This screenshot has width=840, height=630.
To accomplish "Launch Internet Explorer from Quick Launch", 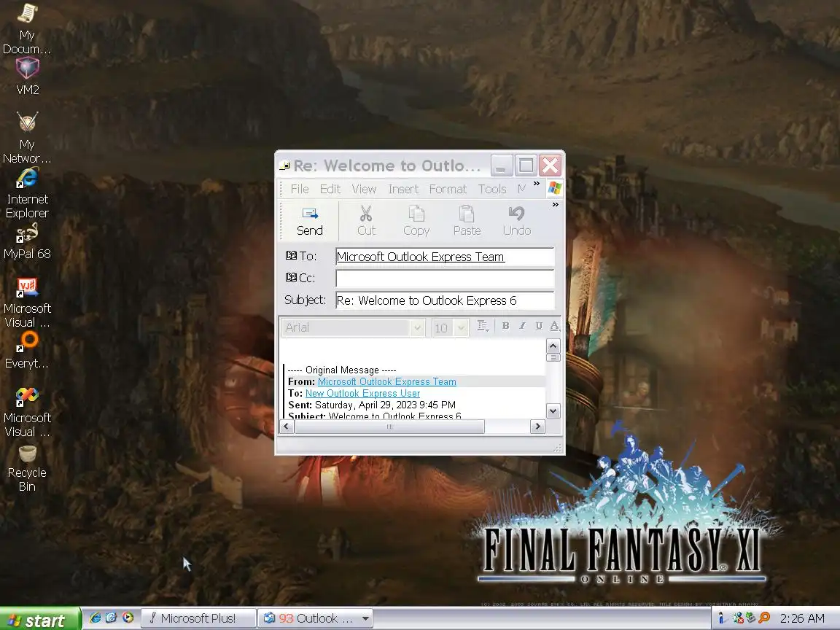I will tap(96, 618).
